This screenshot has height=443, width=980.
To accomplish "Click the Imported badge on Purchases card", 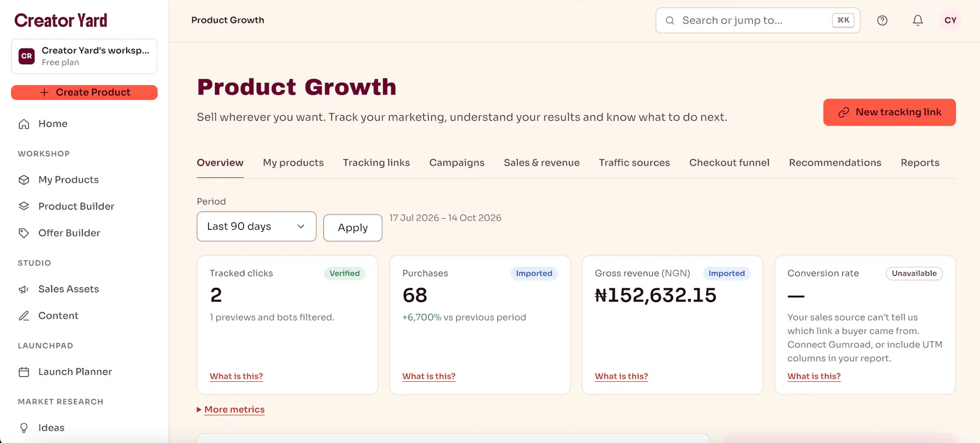I will (534, 273).
